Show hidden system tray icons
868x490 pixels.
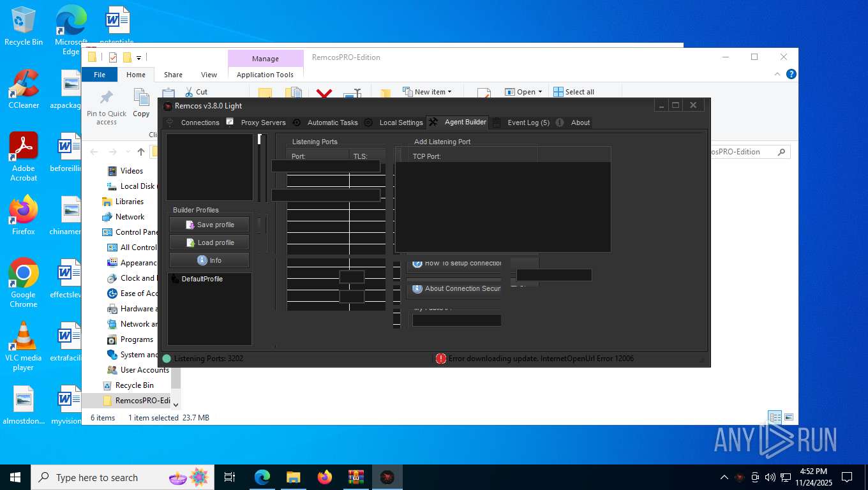(724, 477)
